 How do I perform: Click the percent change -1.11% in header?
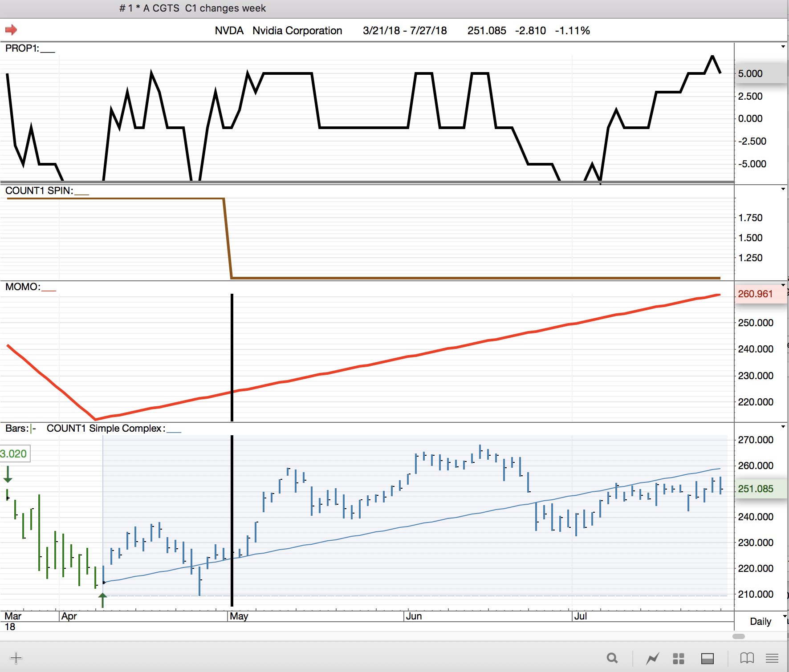[572, 30]
